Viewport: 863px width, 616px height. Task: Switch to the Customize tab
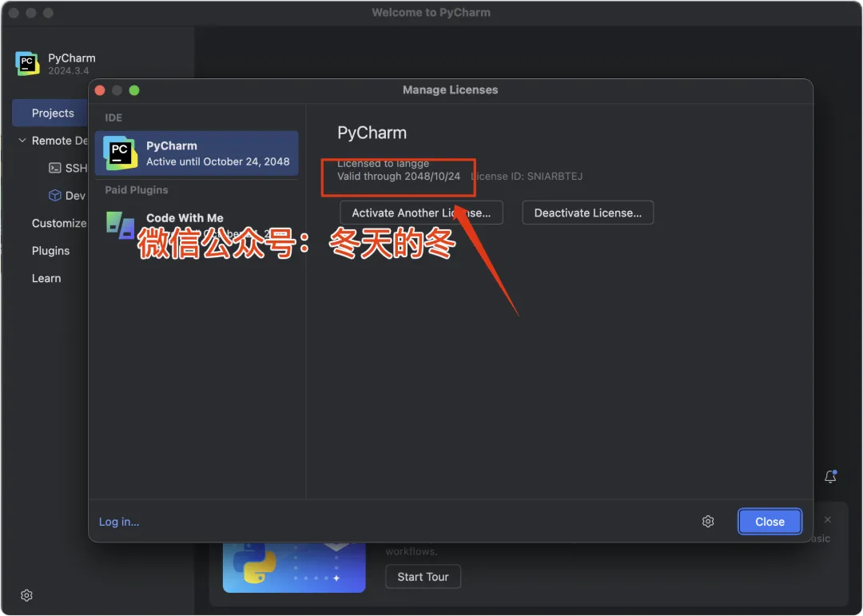click(x=59, y=223)
